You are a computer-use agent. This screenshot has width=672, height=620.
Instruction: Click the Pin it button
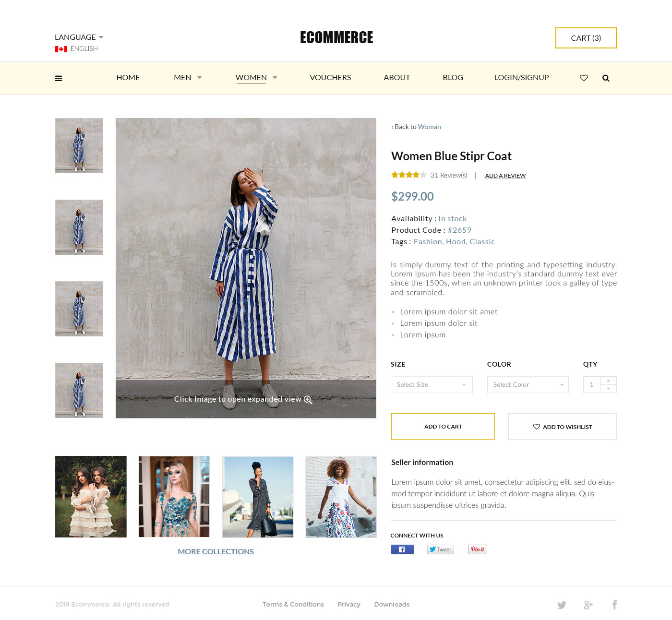click(x=478, y=549)
